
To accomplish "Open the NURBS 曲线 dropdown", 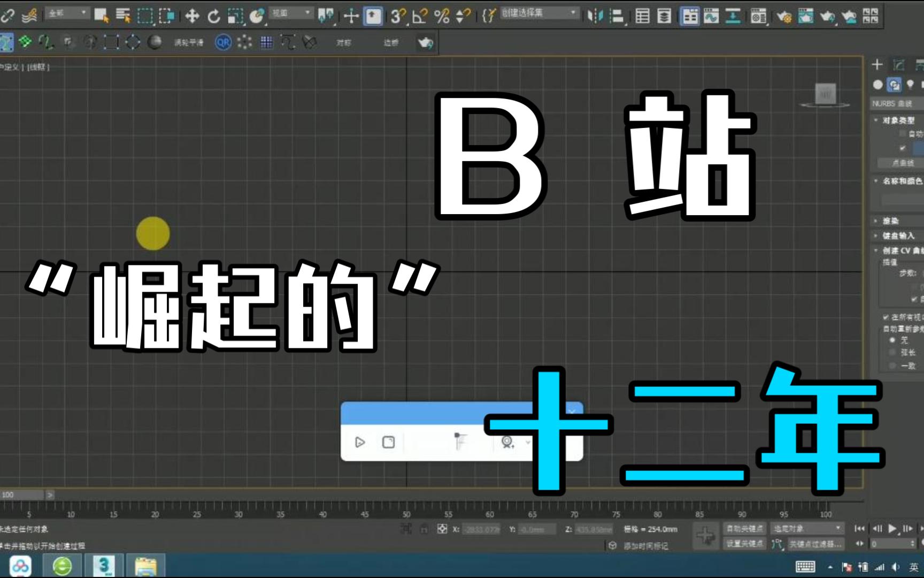I will 897,103.
